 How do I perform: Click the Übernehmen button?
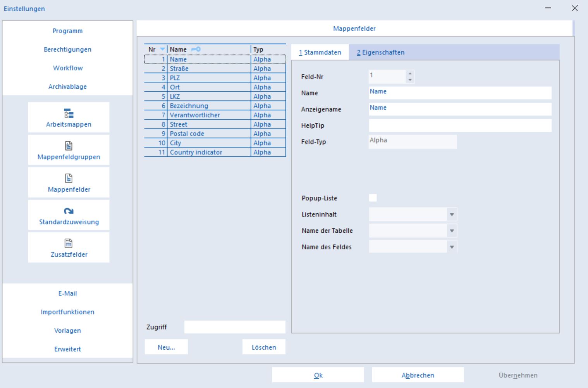tap(518, 375)
